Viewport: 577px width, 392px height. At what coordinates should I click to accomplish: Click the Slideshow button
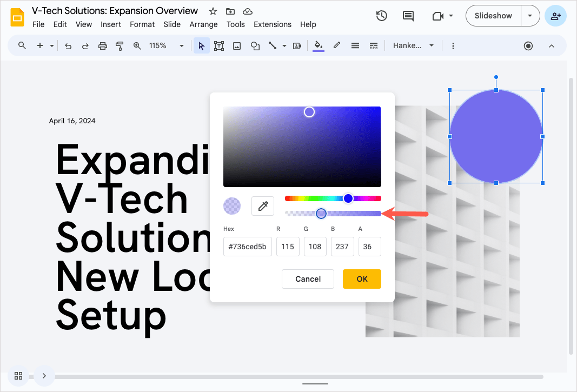(493, 16)
